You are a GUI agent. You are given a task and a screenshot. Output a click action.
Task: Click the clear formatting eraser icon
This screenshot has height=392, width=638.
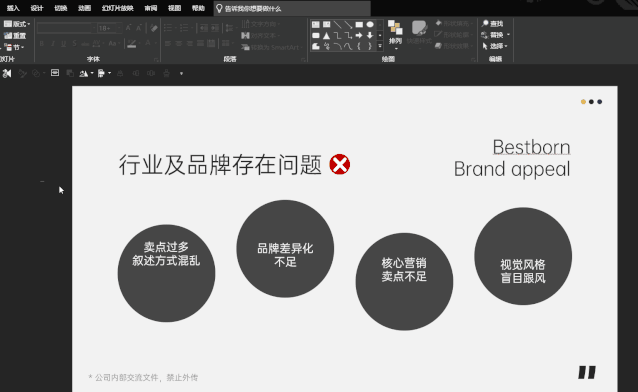coord(153,28)
